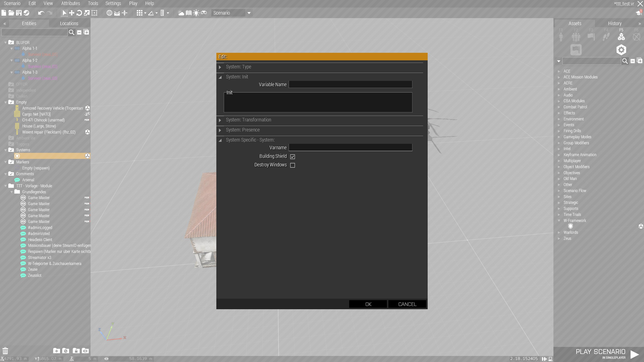Click the Steam Workshop publish icon

click(26, 13)
